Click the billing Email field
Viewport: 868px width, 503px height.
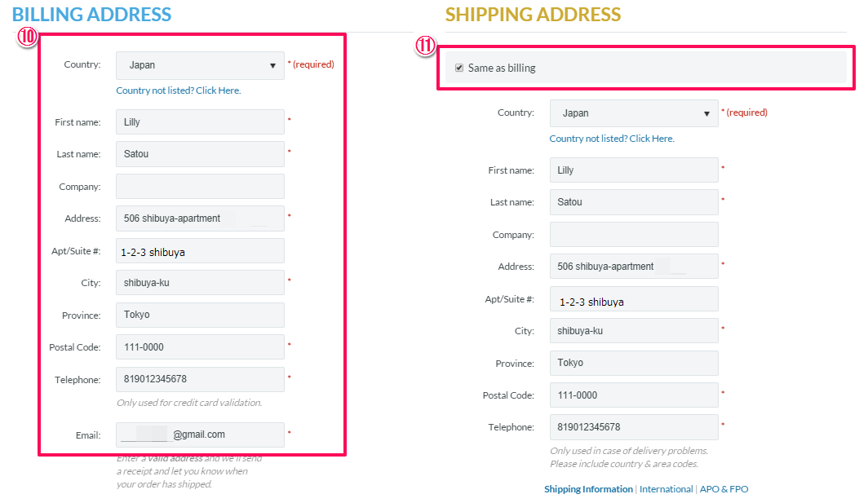[x=200, y=435]
